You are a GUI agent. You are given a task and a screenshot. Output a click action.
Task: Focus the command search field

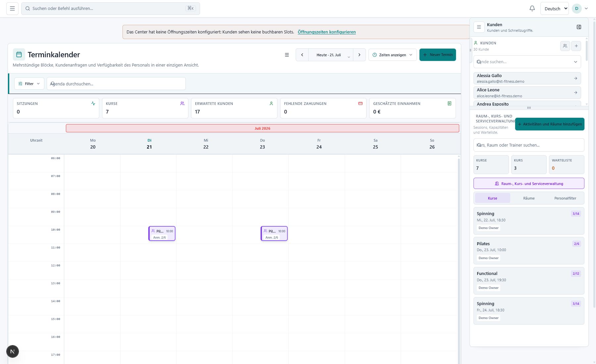(x=111, y=9)
